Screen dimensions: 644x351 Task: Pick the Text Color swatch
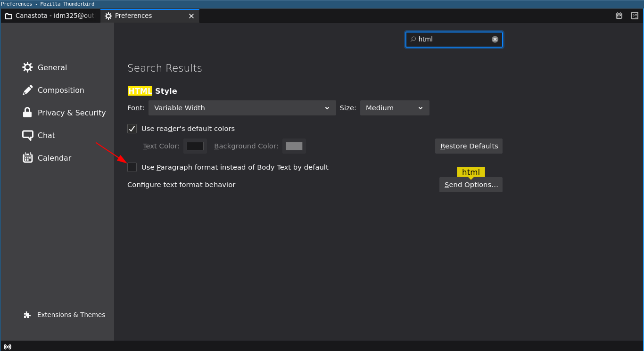[195, 146]
